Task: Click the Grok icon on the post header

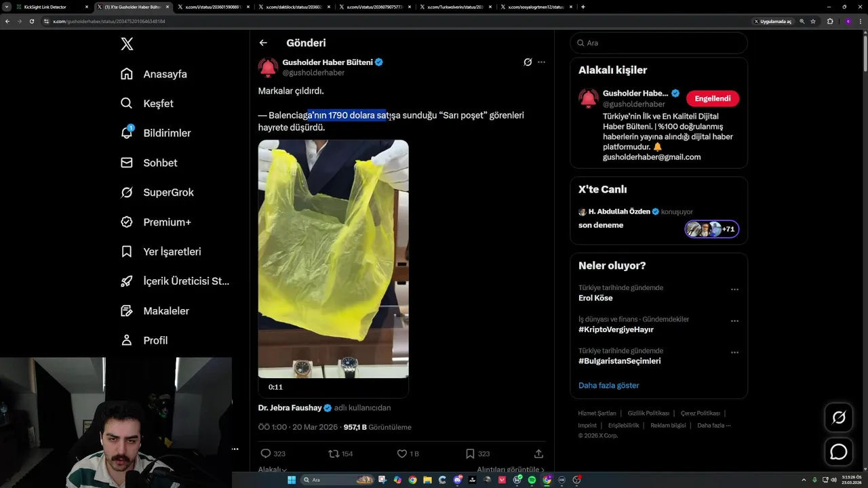Action: click(x=528, y=62)
